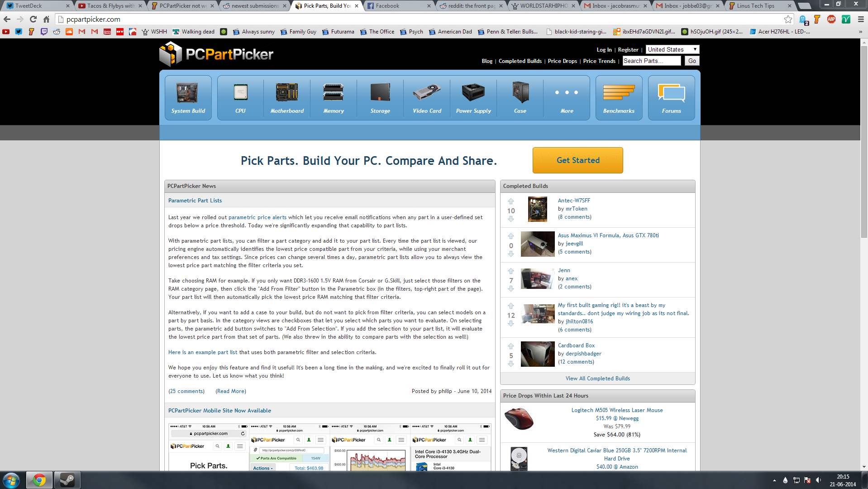868x489 pixels.
Task: Open the Windows Start menu
Action: pyautogui.click(x=11, y=480)
